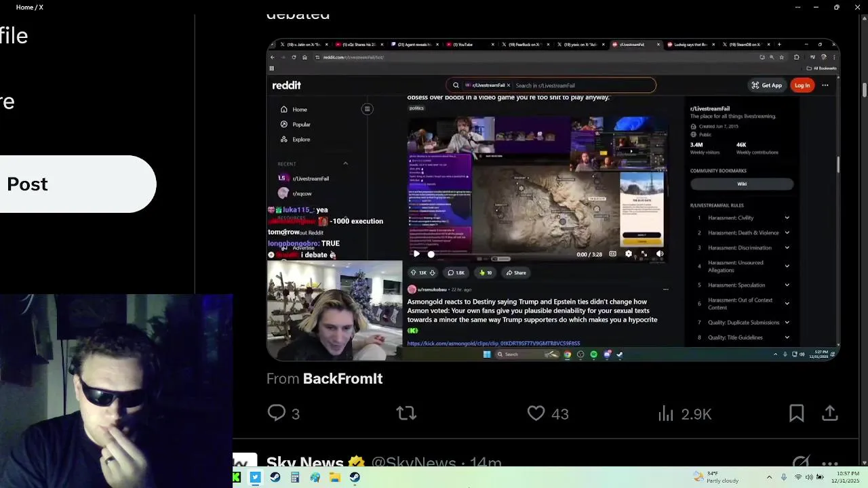Click the reply icon showing 3 replies

click(x=277, y=413)
